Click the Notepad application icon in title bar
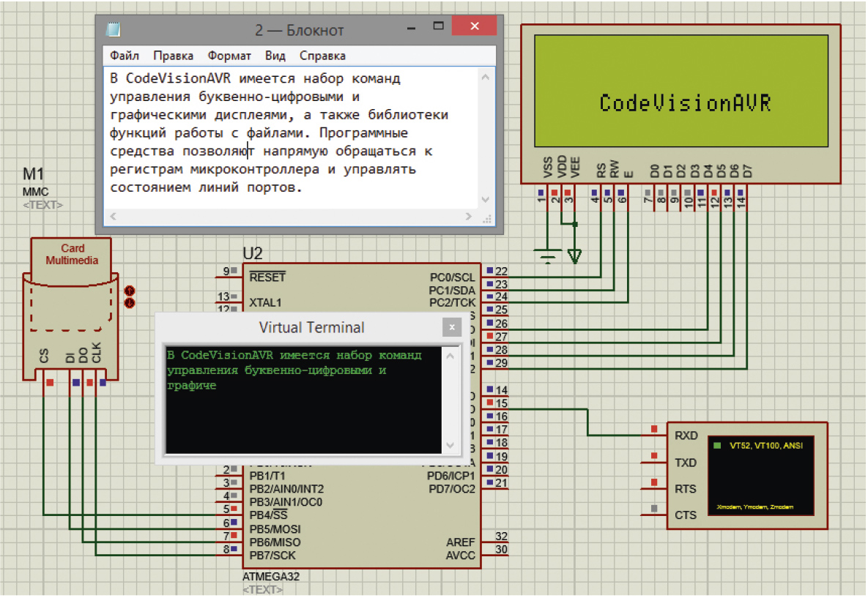The height and width of the screenshot is (598, 868). point(114,29)
